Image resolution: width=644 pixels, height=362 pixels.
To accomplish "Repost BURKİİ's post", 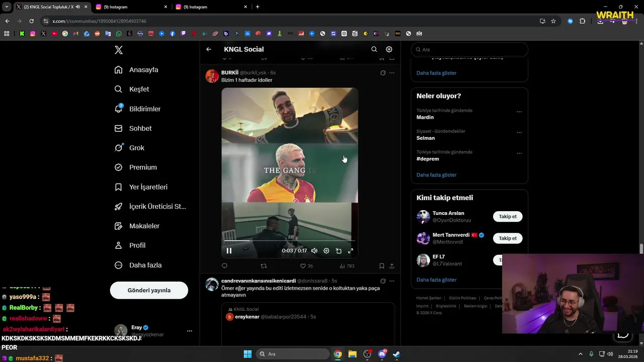I will (264, 266).
